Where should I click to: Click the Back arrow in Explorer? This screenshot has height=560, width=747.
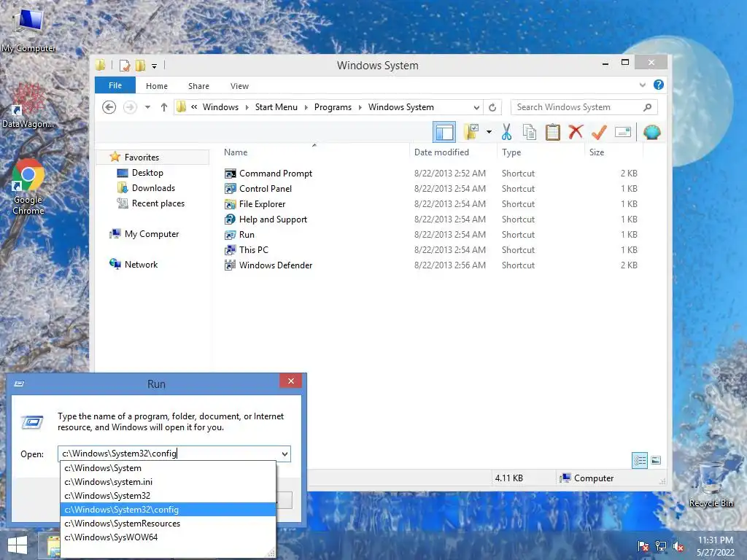coord(109,107)
